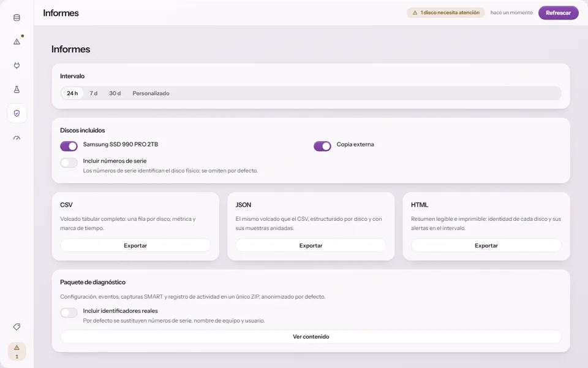The image size is (588, 368).
Task: Select the reports shield icon in sidebar
Action: point(17,113)
